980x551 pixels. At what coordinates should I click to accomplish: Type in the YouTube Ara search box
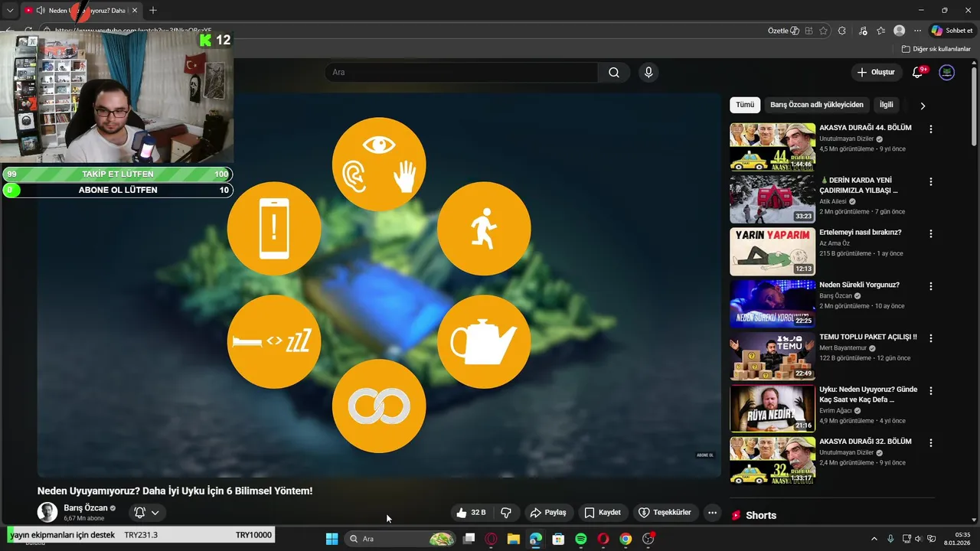[462, 73]
